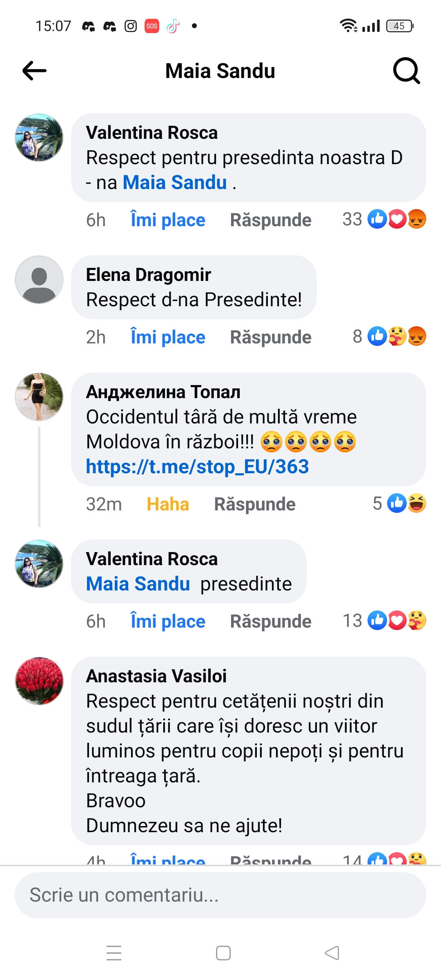
Task: Tap the 'Scrie un comentariu' field
Action: tap(220, 895)
